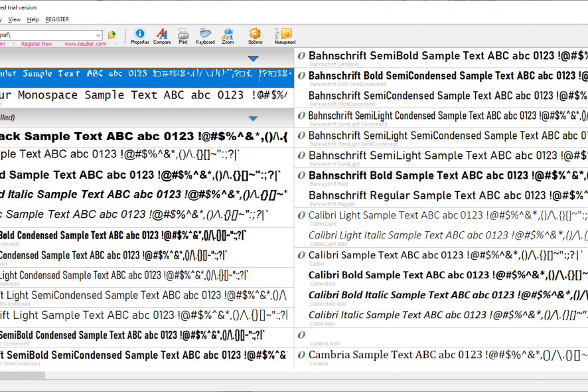Open Options via the gear icon
Screen dimensions: 588x392
(256, 37)
